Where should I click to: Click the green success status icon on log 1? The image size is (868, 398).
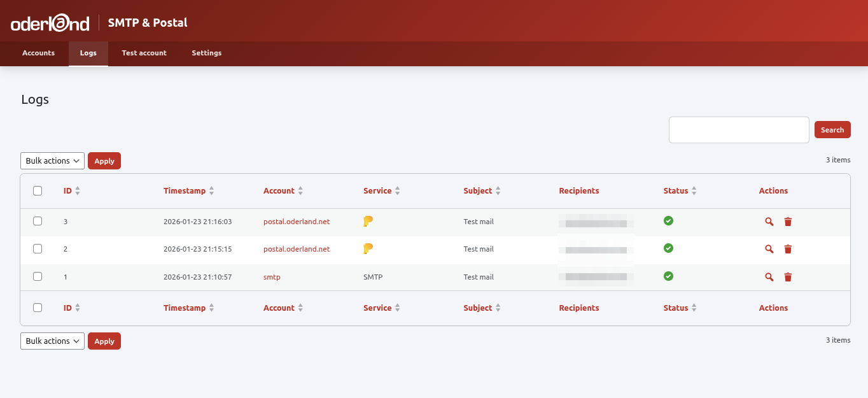[668, 276]
